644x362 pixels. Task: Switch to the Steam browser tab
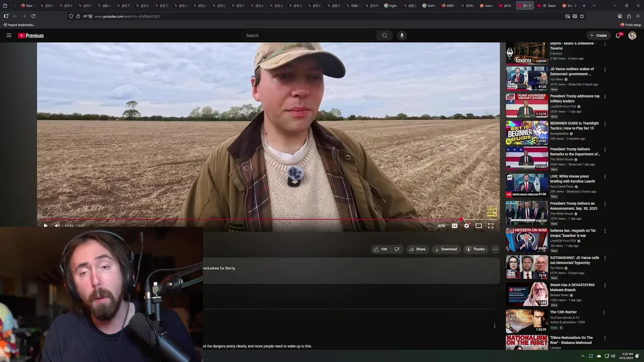click(546, 6)
